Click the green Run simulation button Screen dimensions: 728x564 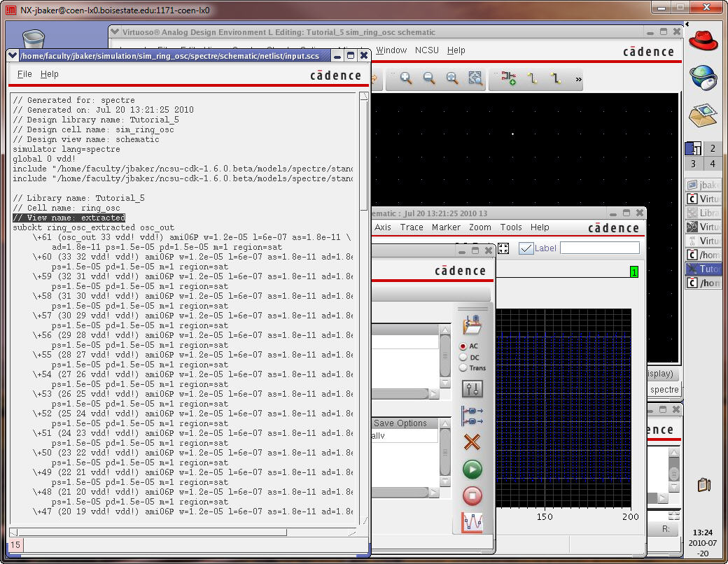point(472,469)
